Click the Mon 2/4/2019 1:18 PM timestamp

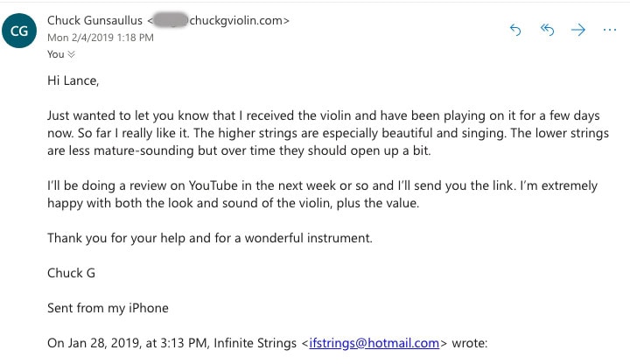coord(101,38)
